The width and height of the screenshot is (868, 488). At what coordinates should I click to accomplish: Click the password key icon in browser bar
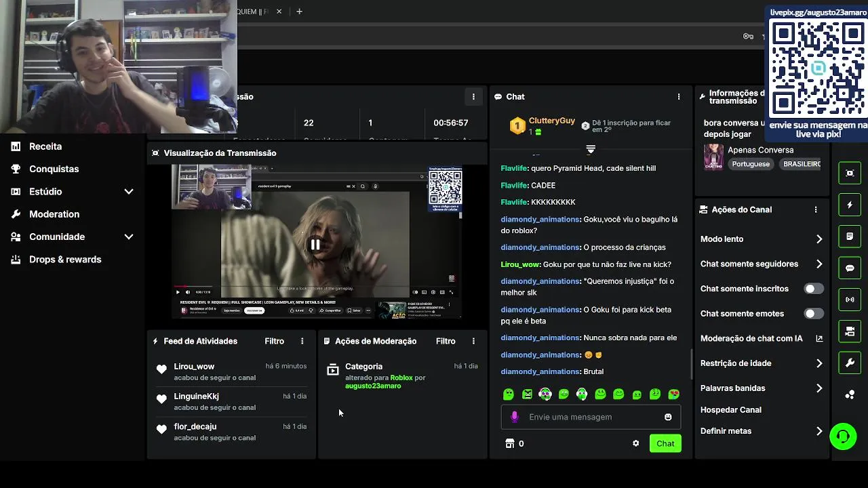[748, 37]
